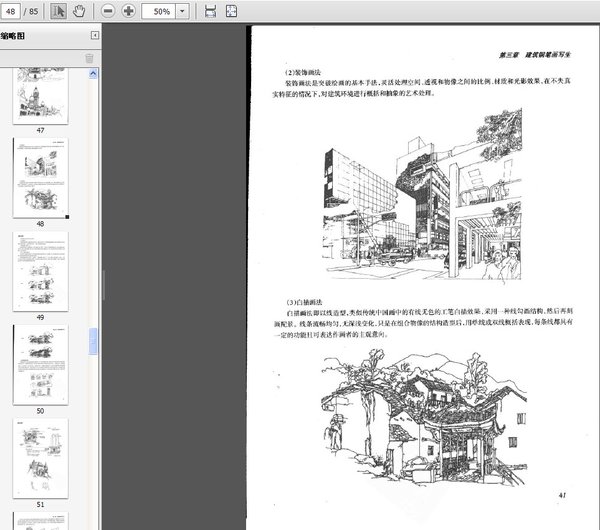Open page 50 thumbnail

[x=41, y=365]
